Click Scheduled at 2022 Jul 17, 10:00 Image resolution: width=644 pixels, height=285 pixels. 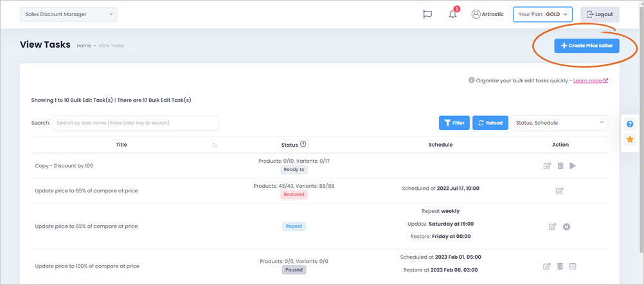[441, 188]
